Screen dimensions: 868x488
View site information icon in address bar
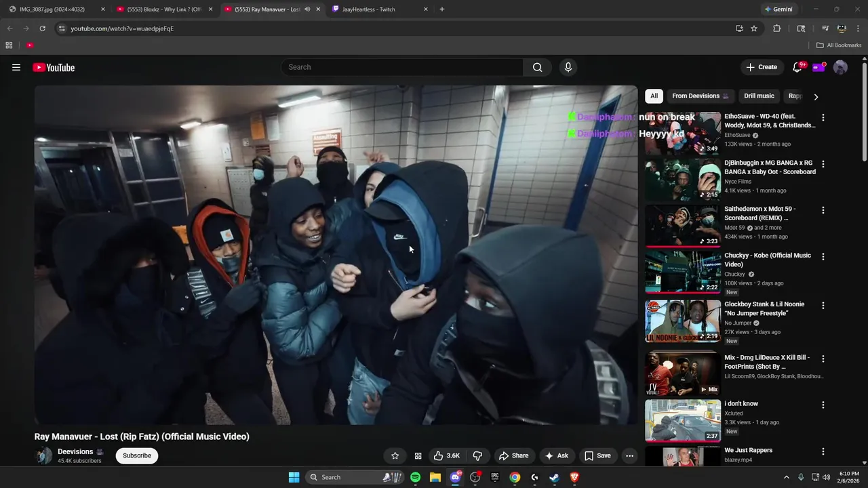pyautogui.click(x=62, y=28)
